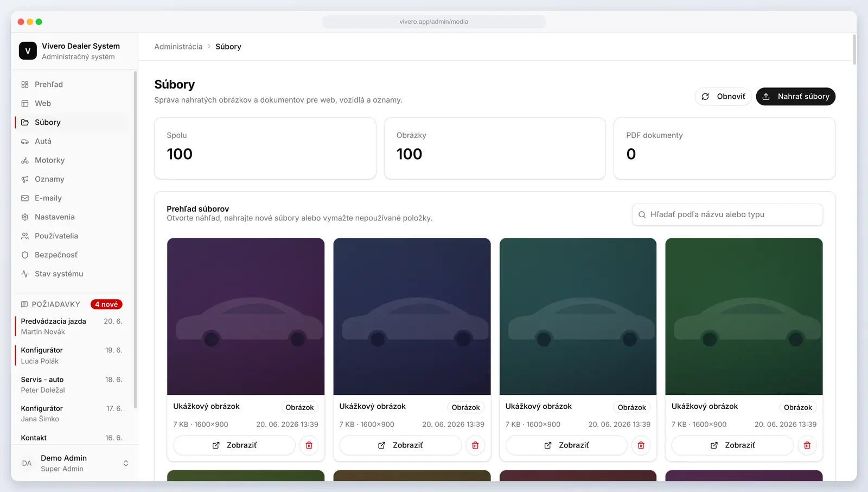The image size is (868, 492).
Task: Click the Obnoviť refresh button
Action: click(x=723, y=97)
